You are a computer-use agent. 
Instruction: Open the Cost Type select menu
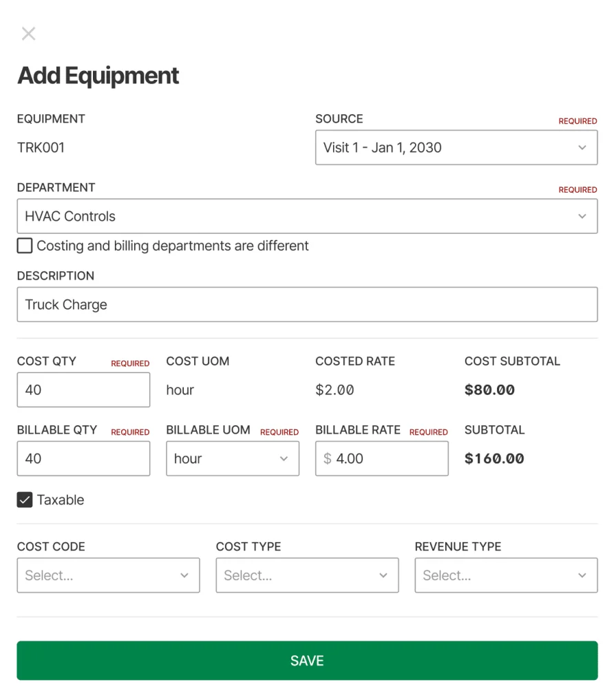pyautogui.click(x=307, y=575)
